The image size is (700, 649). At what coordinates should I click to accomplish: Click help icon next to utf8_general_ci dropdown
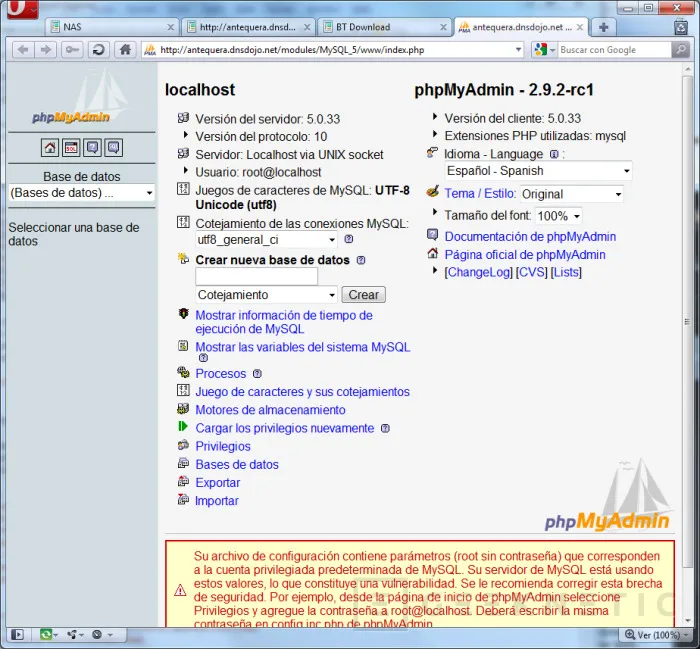pos(349,240)
